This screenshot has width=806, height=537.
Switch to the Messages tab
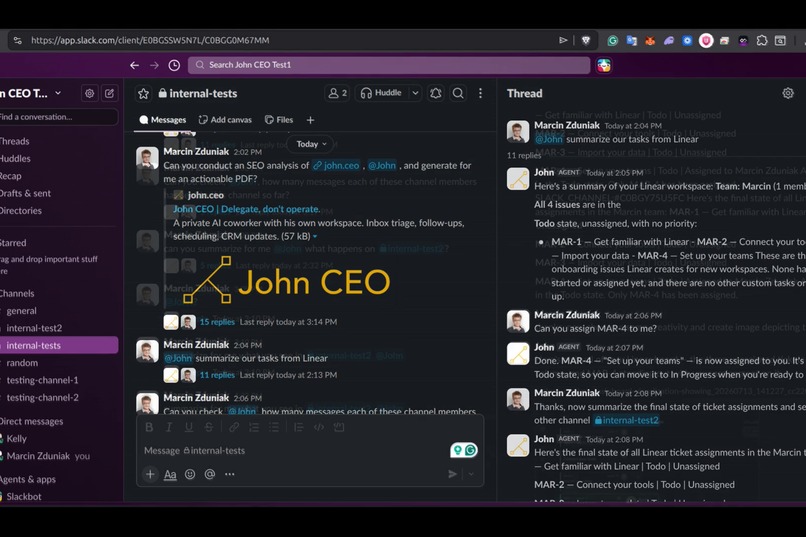click(162, 120)
